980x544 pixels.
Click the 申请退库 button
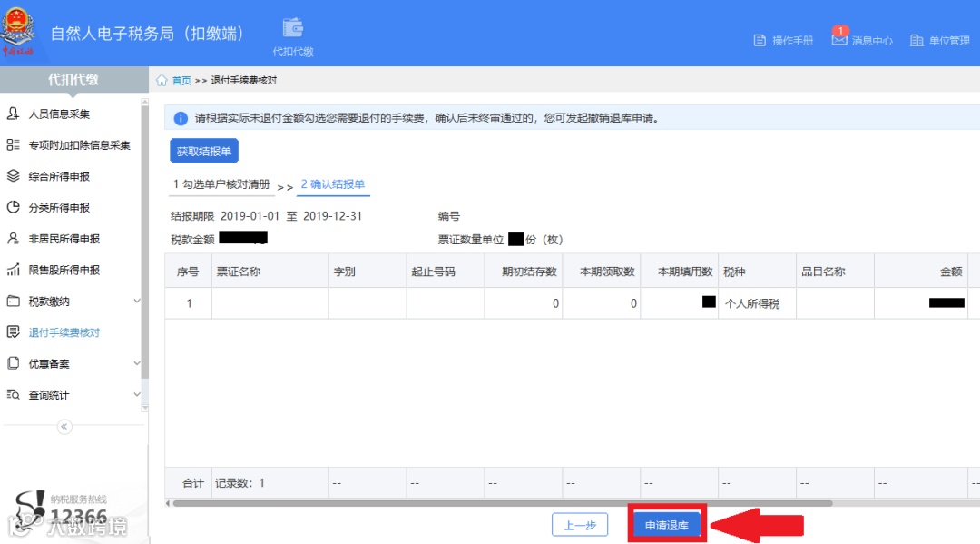point(667,525)
